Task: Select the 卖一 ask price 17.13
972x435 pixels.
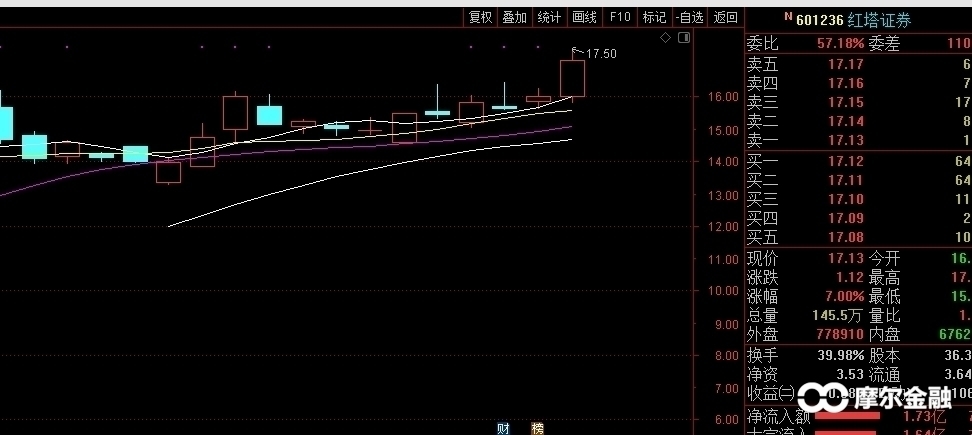Action: 845,140
